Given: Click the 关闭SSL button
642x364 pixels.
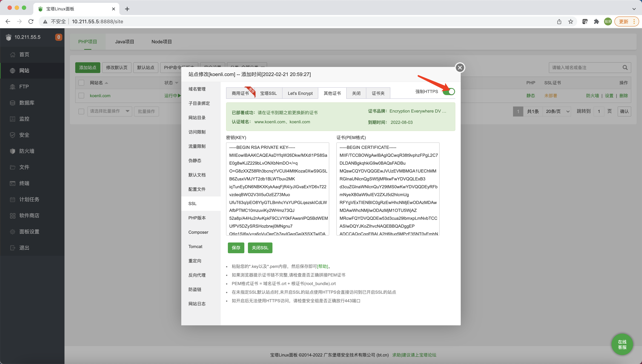Looking at the screenshot, I should [260, 248].
